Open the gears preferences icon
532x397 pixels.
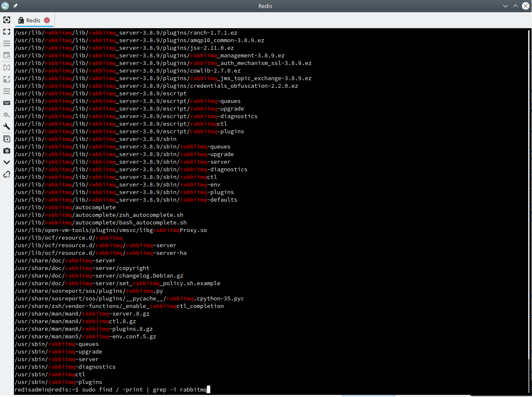(7, 115)
